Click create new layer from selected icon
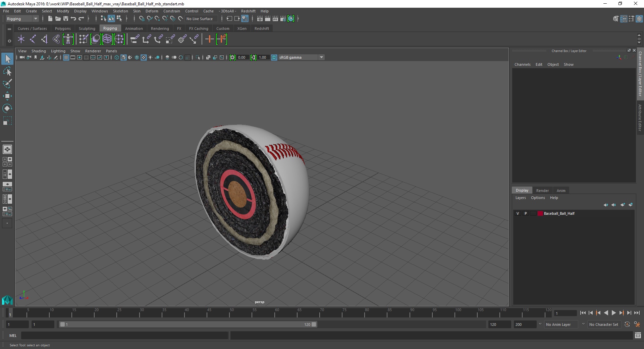The height and width of the screenshot is (349, 644). pyautogui.click(x=631, y=205)
